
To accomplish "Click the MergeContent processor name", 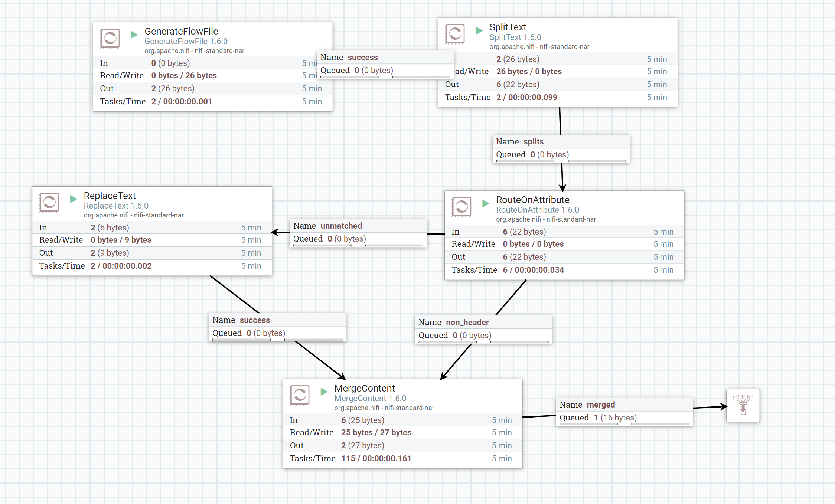I will (x=364, y=388).
